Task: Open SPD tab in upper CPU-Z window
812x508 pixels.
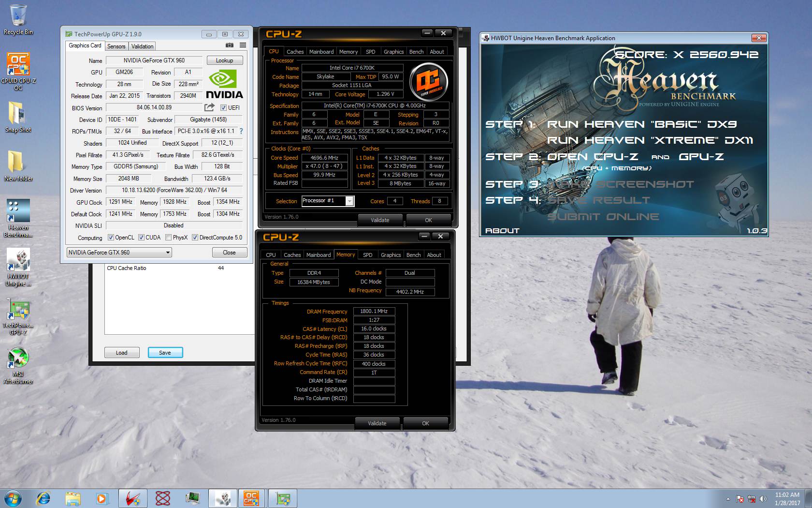Action: [x=370, y=52]
